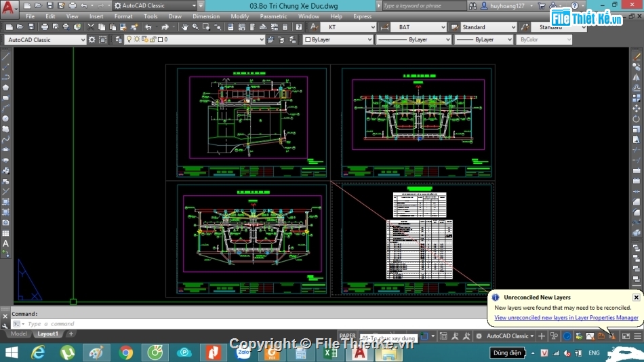Viewport: 644px width, 362px height.
Task: Click the Cut scissors icon
Action: 91,27
